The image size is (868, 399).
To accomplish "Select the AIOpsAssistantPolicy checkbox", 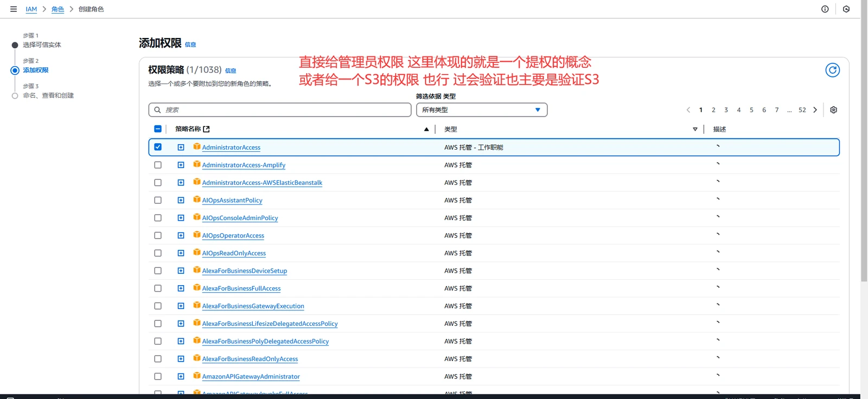I will pyautogui.click(x=158, y=200).
